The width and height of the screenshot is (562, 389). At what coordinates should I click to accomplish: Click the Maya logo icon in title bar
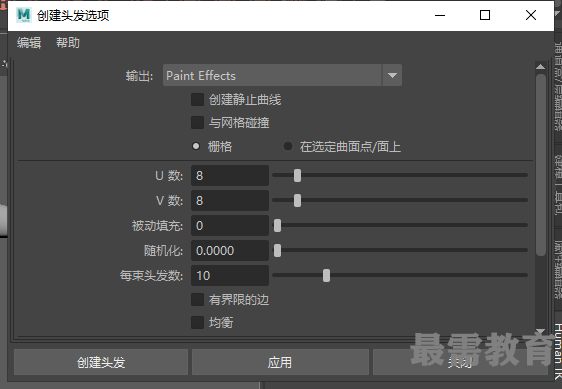coord(24,15)
